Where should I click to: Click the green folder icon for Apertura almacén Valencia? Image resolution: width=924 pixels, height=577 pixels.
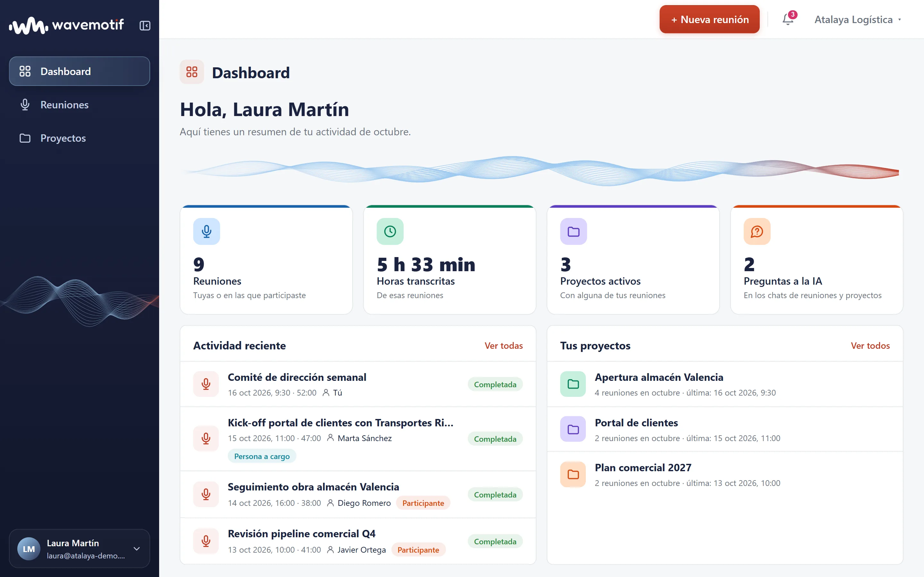[573, 384]
